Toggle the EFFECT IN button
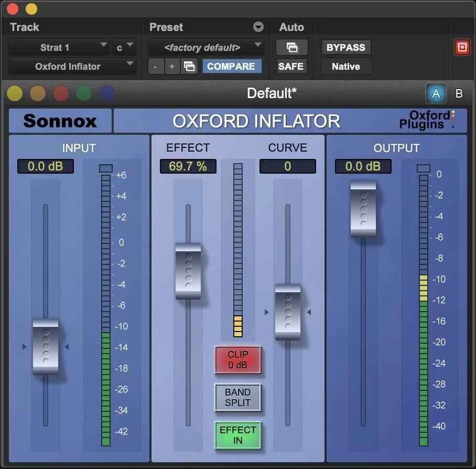 click(x=237, y=435)
